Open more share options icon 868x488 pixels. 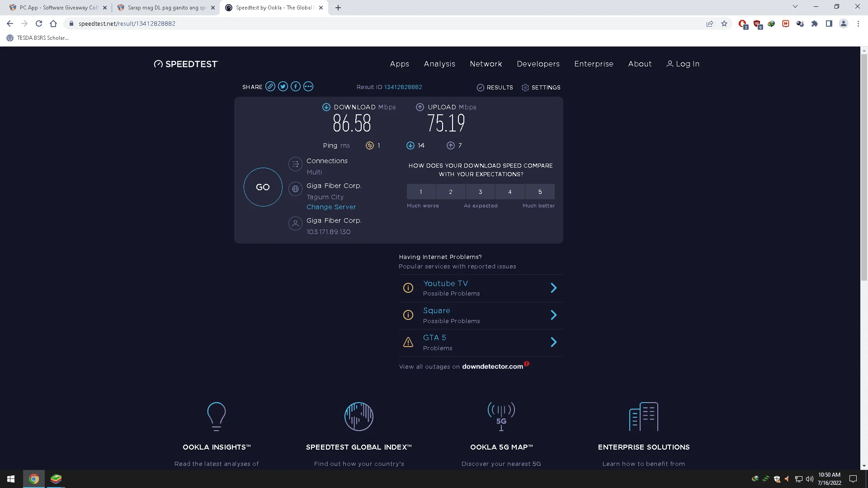tap(308, 87)
